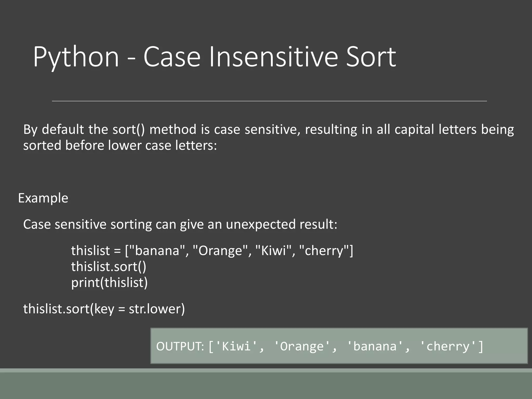Click 'sorted before lower case letters:' line
This screenshot has width=532, height=399.
(120, 145)
